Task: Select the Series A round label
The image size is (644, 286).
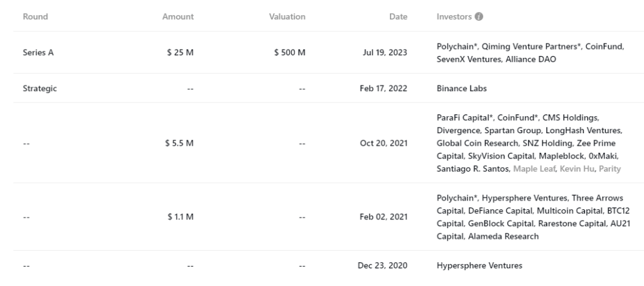Action: pyautogui.click(x=38, y=53)
